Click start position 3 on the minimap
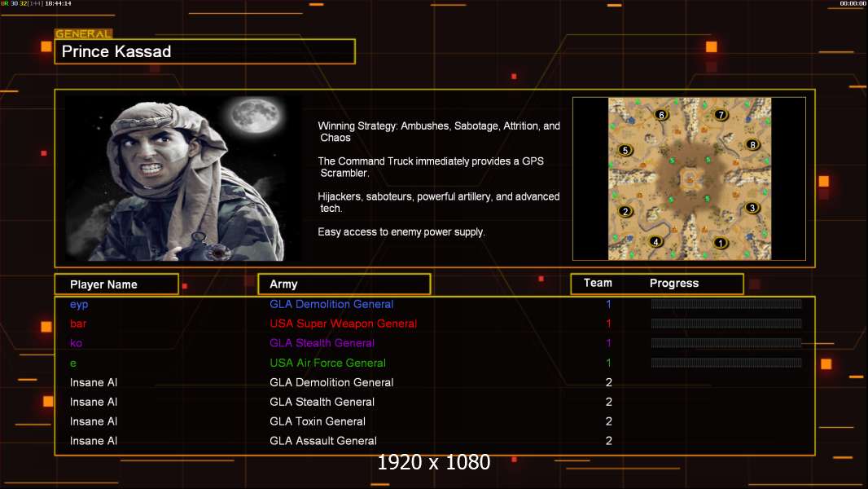Image resolution: width=868 pixels, height=489 pixels. point(752,208)
